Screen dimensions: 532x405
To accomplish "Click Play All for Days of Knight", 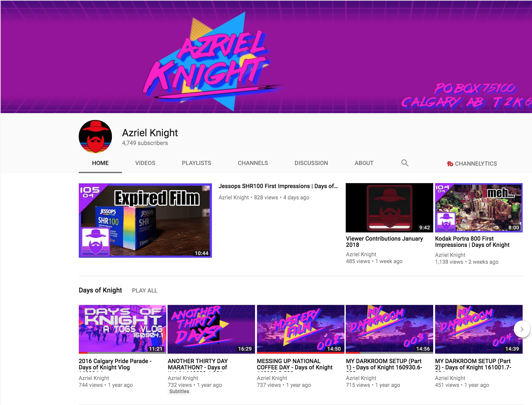I will coord(144,290).
